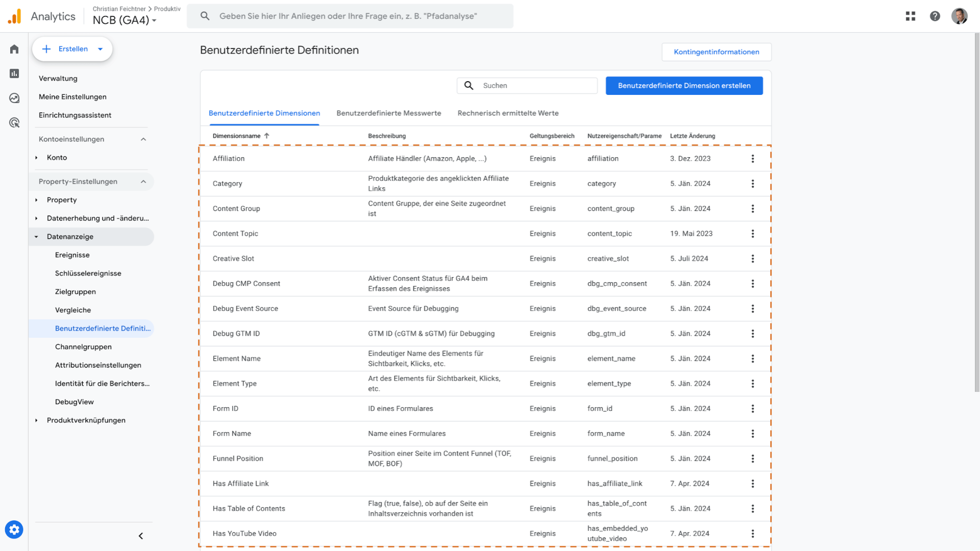Switch to Benutzerdefinierte Messwerte tab

click(x=388, y=113)
